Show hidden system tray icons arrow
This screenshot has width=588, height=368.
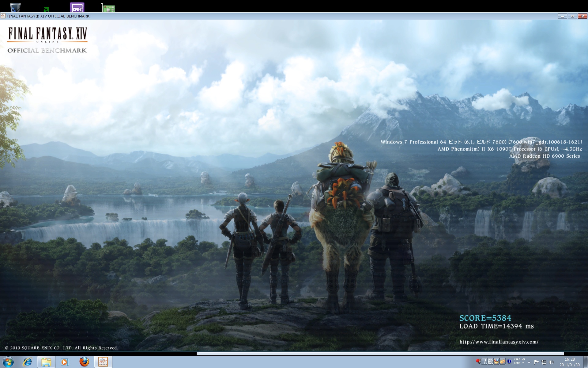[x=529, y=362]
